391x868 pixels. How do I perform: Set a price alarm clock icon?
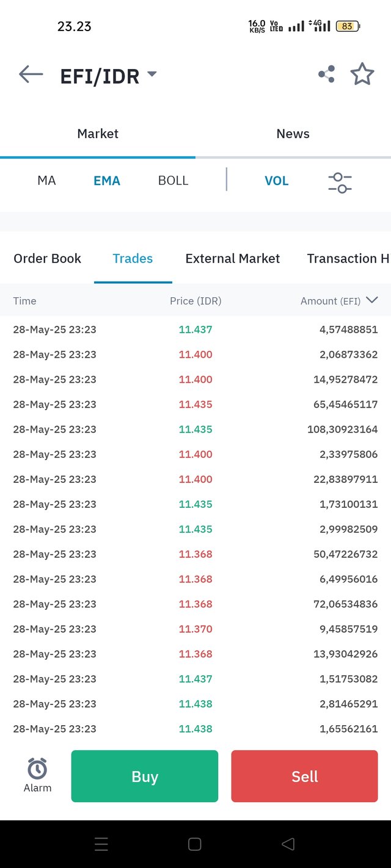click(x=37, y=769)
